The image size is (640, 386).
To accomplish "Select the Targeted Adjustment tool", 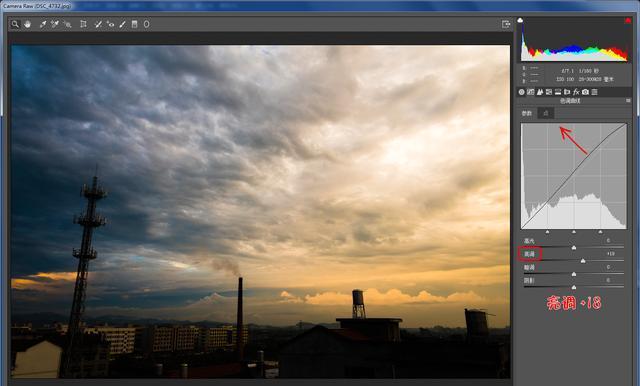I will point(67,24).
